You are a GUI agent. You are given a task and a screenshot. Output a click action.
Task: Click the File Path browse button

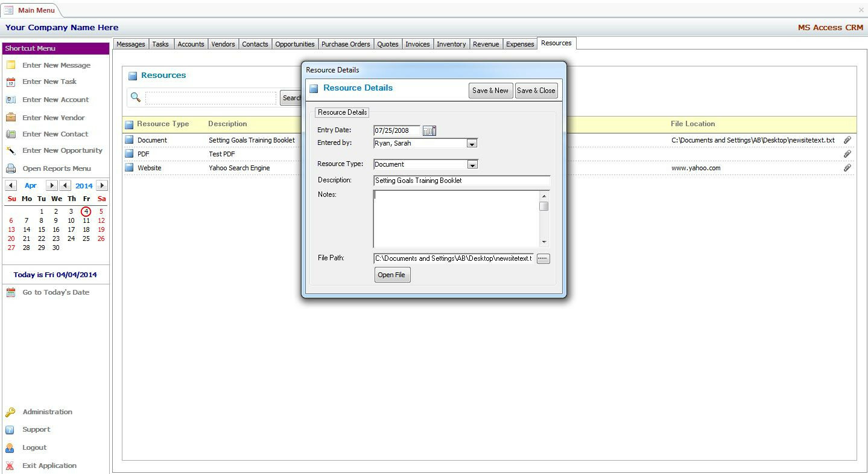(543, 258)
